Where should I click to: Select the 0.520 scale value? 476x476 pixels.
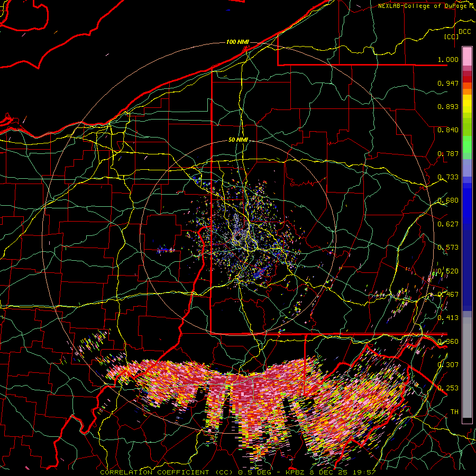(448, 271)
